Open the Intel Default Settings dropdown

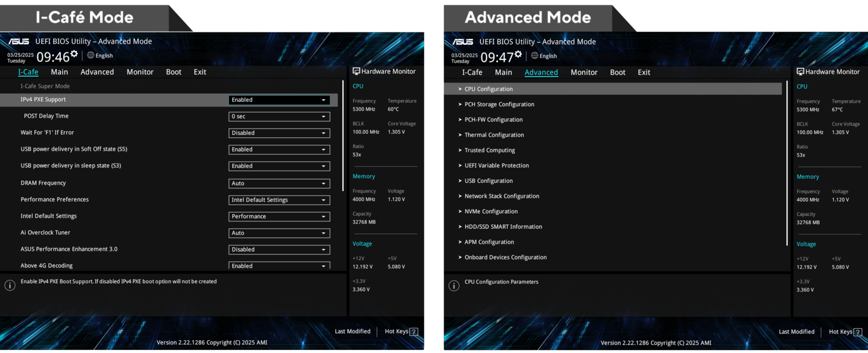[x=279, y=216]
